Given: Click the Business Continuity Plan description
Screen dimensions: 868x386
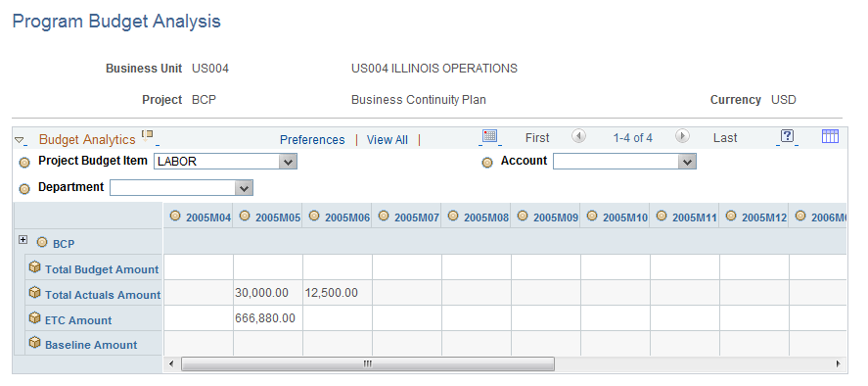Looking at the screenshot, I should pos(419,100).
